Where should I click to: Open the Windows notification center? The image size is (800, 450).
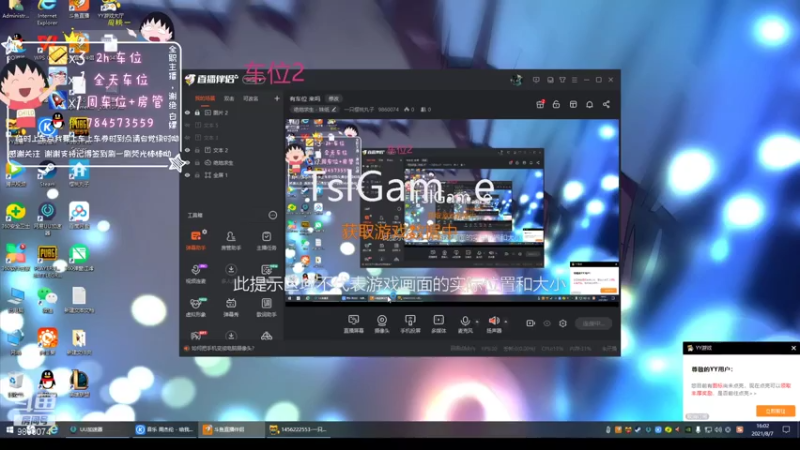(786, 430)
